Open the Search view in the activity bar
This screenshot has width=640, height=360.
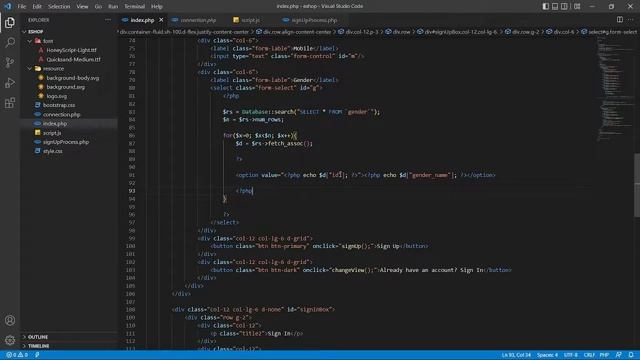[x=10, y=42]
